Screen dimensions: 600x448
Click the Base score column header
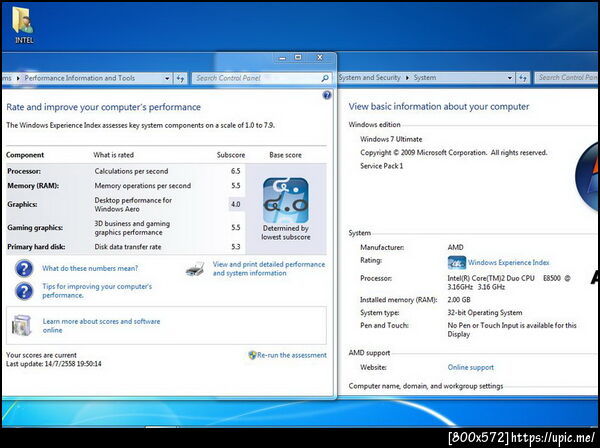[x=285, y=155]
